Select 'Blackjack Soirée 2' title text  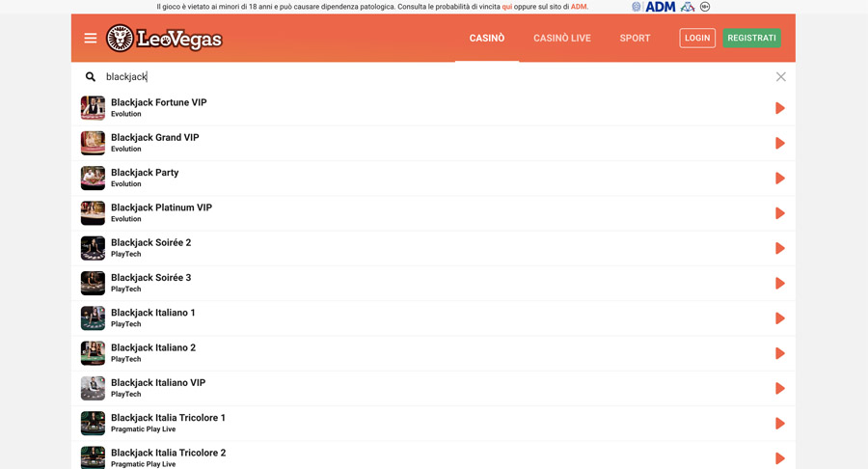click(x=151, y=242)
